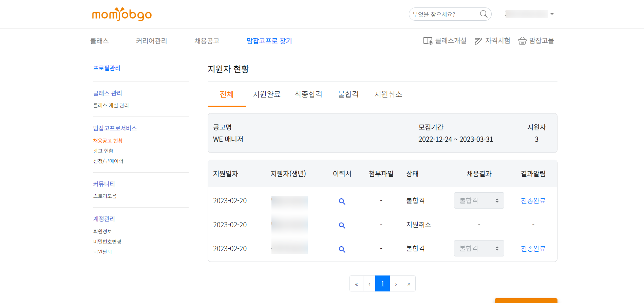Go to next page in pagination

[x=396, y=284]
